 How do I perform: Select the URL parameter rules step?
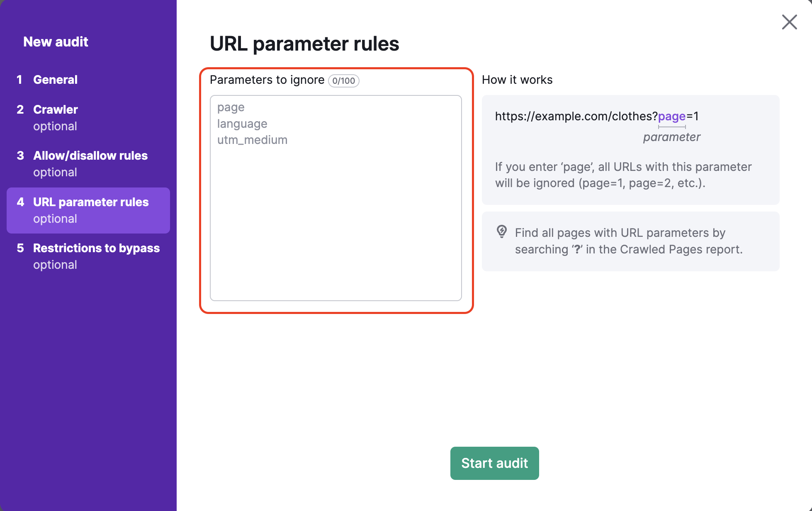[x=90, y=202]
